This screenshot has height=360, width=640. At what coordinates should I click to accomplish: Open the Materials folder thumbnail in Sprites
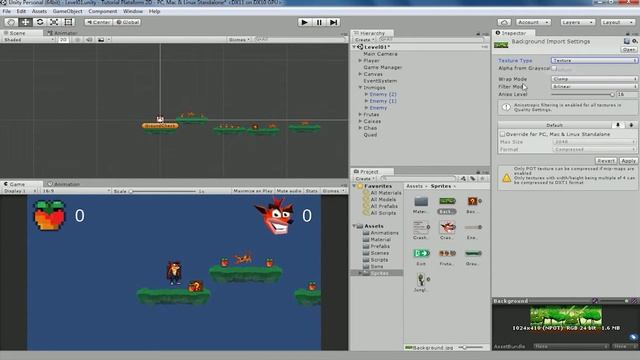(x=421, y=201)
